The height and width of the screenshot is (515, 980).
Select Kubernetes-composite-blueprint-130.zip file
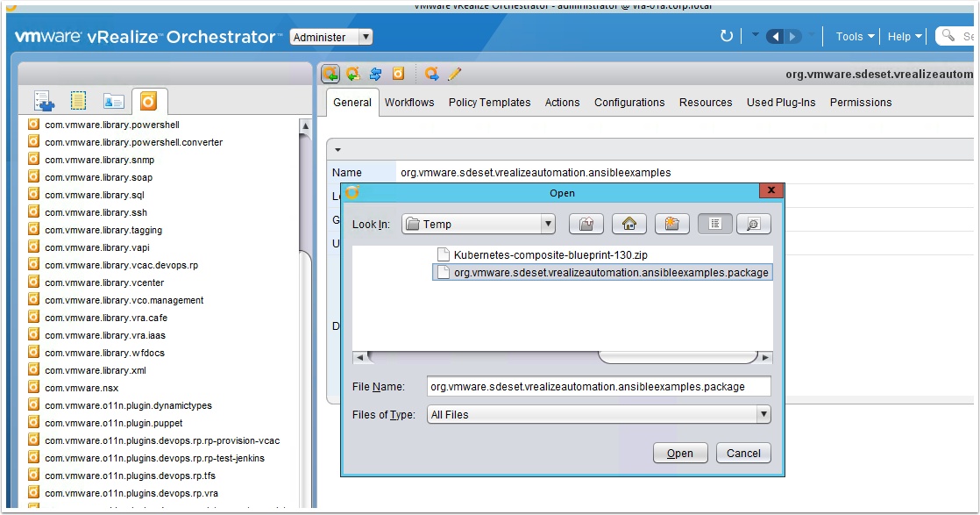550,254
